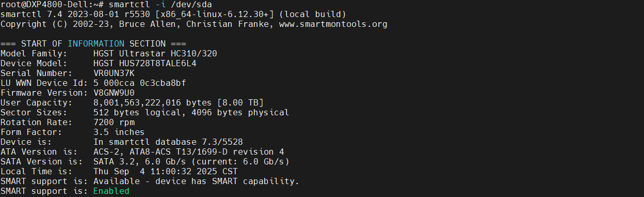The image size is (644, 197).
Task: Click the Form Factor 3.5 inches value
Action: pos(119,132)
